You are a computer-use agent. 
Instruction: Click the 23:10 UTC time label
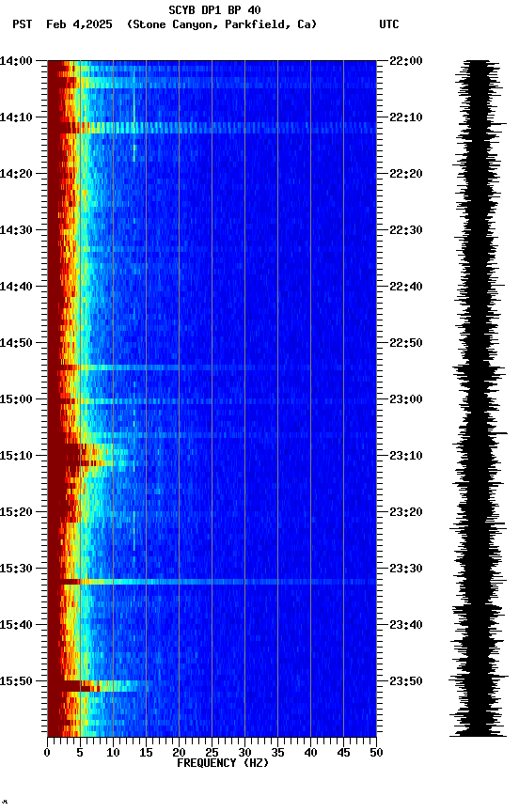(406, 456)
